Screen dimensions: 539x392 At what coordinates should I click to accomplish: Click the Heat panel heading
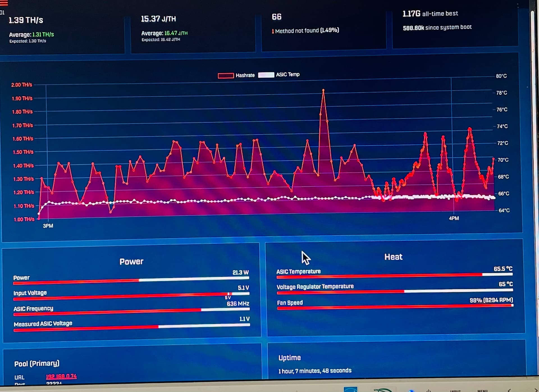coord(393,257)
